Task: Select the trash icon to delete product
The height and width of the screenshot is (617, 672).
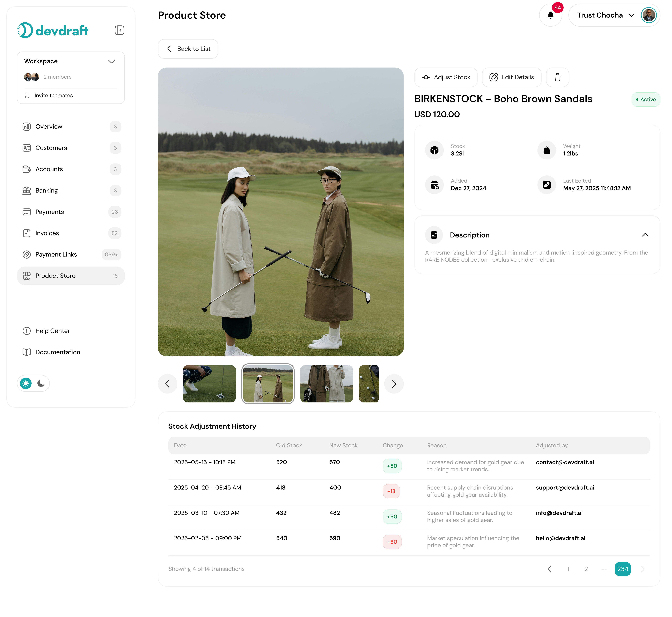Action: (557, 77)
